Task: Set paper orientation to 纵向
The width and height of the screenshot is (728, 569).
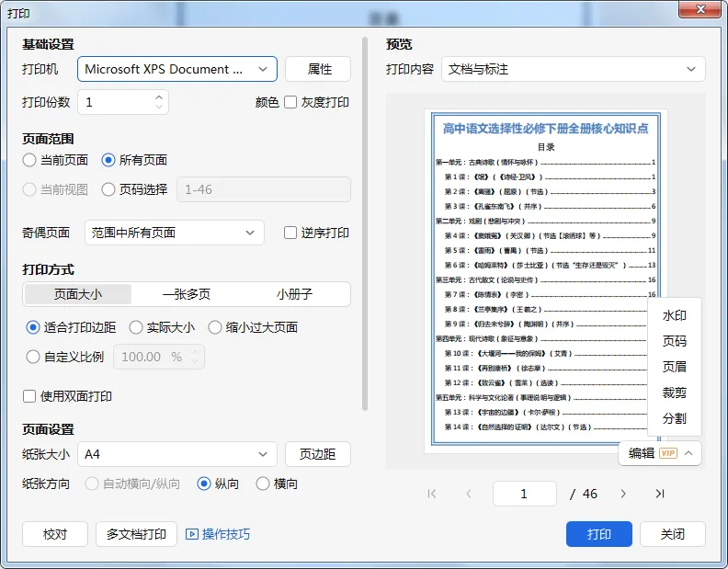Action: click(x=204, y=484)
